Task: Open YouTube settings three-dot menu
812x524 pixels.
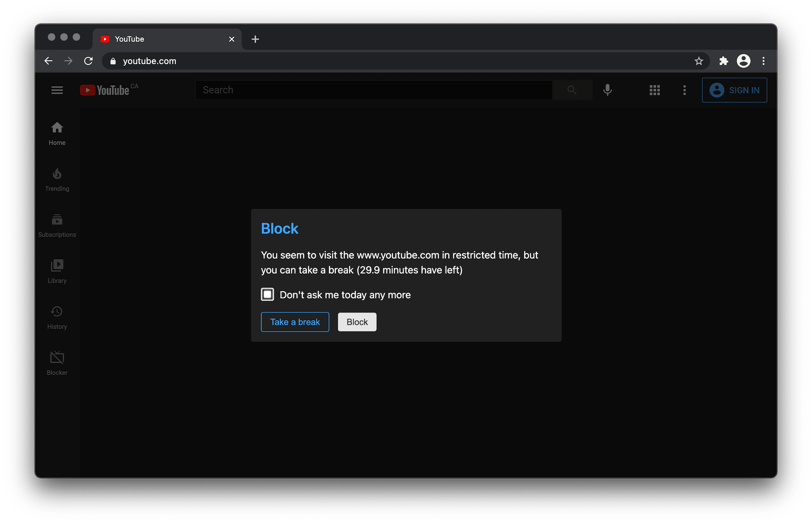Action: [684, 90]
